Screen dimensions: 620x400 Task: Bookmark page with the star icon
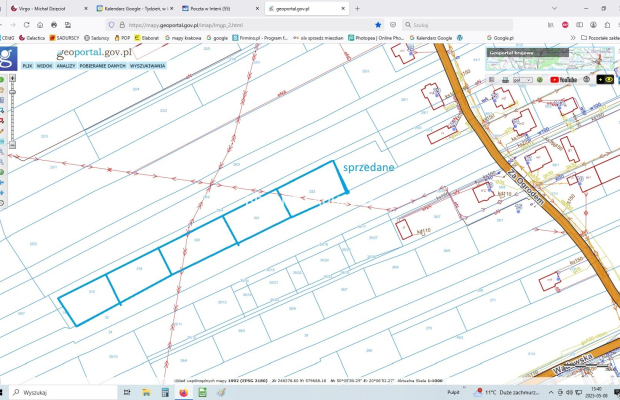point(378,23)
